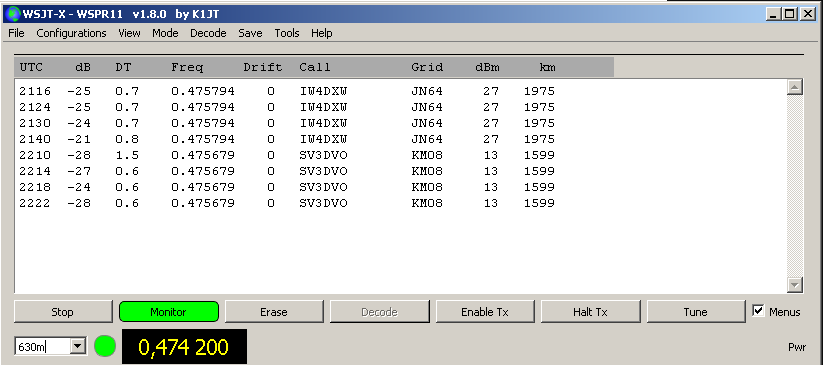Click the Pwr label
Screen dimensions: 823x365
[797, 347]
